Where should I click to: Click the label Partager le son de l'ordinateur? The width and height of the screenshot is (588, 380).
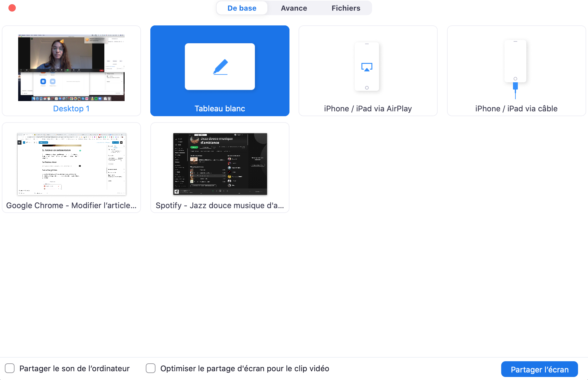point(74,369)
